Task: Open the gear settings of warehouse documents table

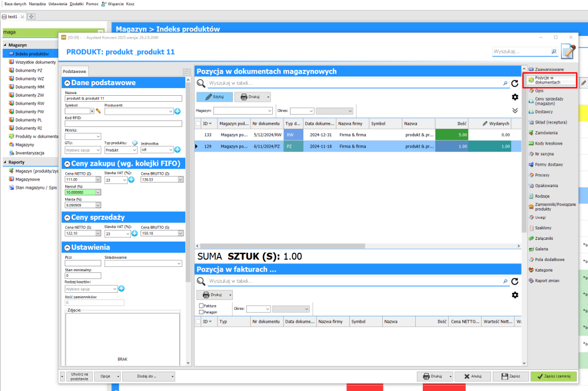Action: [x=515, y=97]
